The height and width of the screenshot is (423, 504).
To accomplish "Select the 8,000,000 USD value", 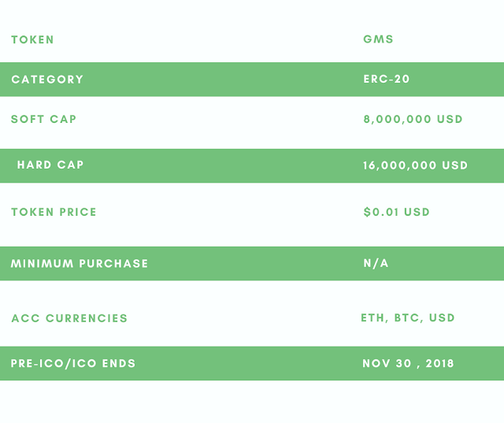I will pos(413,120).
